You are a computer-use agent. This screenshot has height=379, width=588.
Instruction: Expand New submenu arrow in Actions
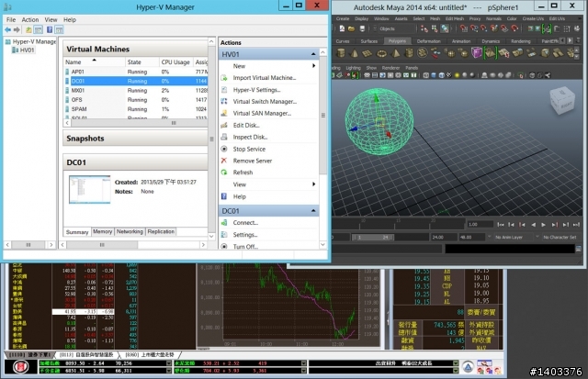(313, 66)
